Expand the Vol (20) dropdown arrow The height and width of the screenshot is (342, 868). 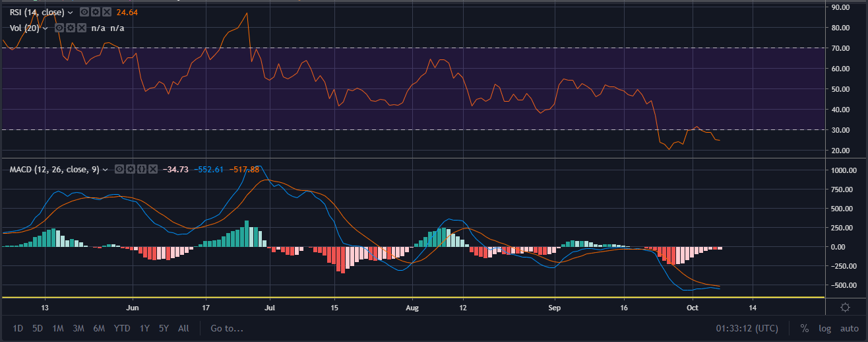(x=46, y=28)
